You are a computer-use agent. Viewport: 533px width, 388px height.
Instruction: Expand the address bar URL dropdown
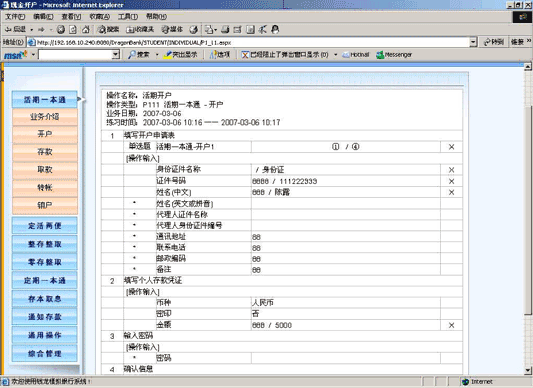473,42
